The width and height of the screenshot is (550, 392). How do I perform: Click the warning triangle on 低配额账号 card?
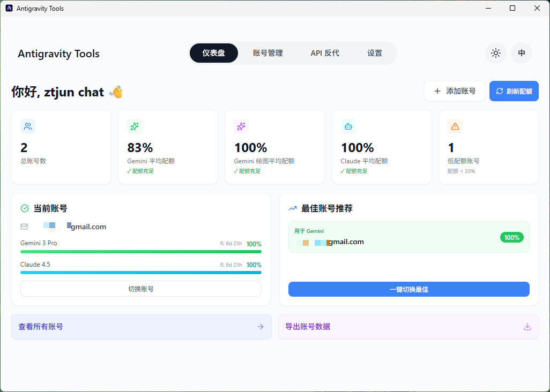click(x=455, y=126)
